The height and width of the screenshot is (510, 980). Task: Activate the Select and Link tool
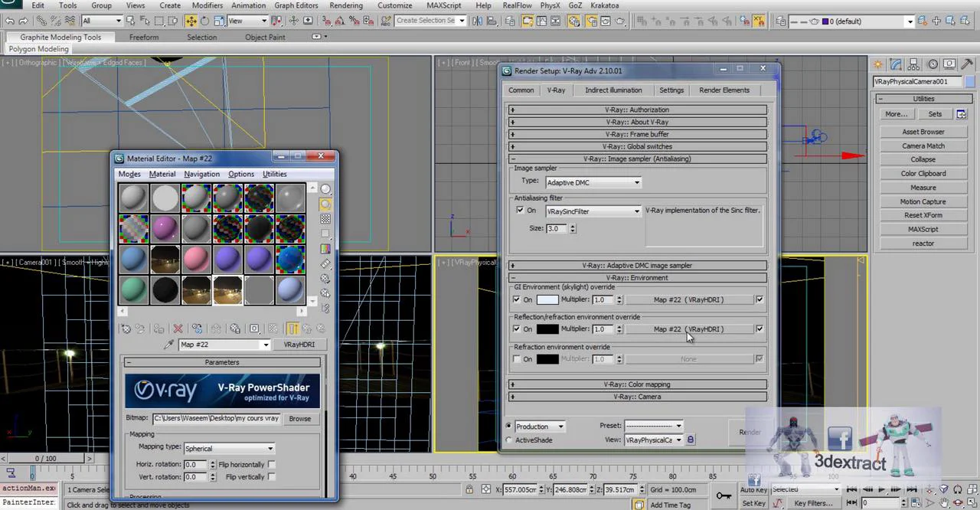pos(41,21)
